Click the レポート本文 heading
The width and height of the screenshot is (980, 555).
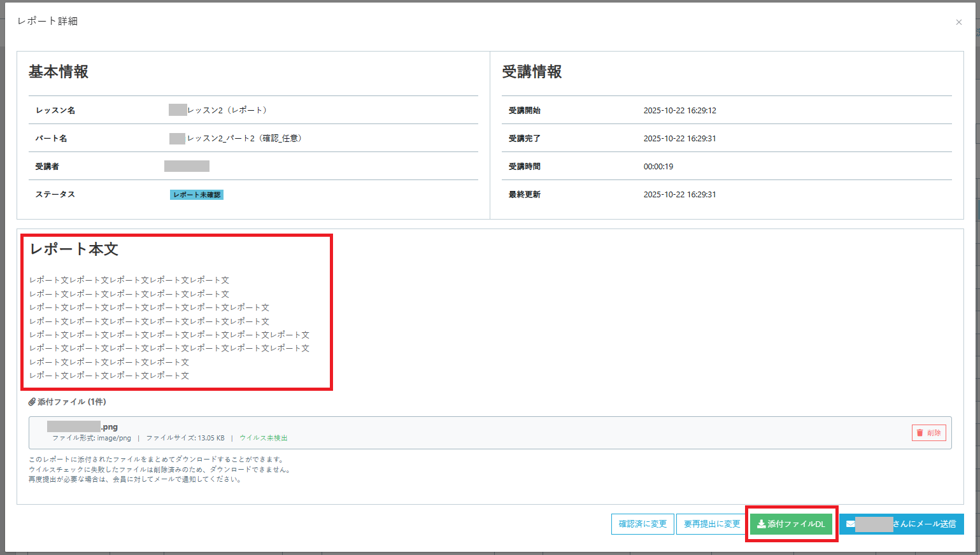point(74,249)
